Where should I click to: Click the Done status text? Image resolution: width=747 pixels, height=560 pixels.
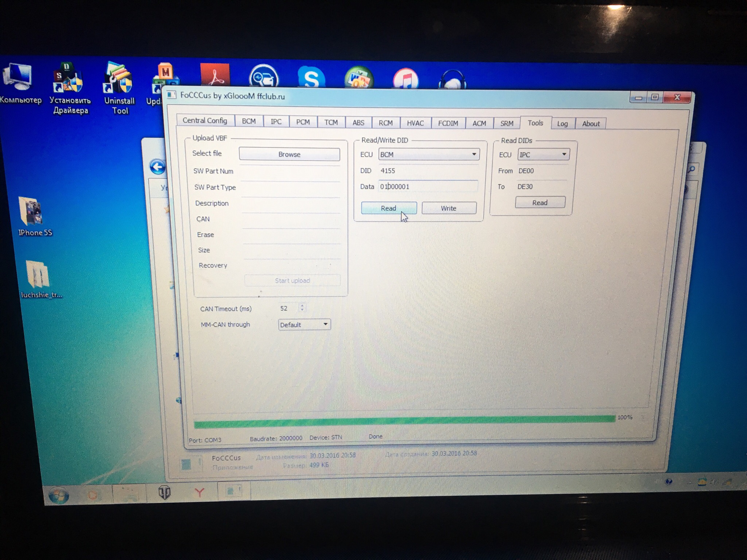point(375,436)
